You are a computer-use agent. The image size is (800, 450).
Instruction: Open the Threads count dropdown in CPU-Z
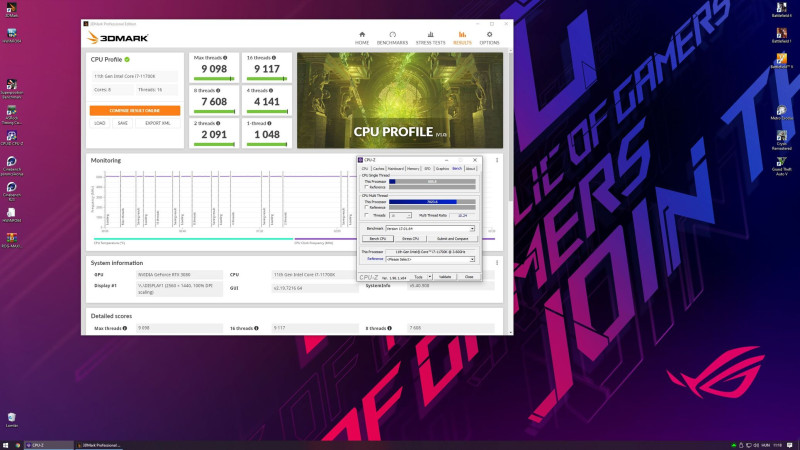[401, 216]
